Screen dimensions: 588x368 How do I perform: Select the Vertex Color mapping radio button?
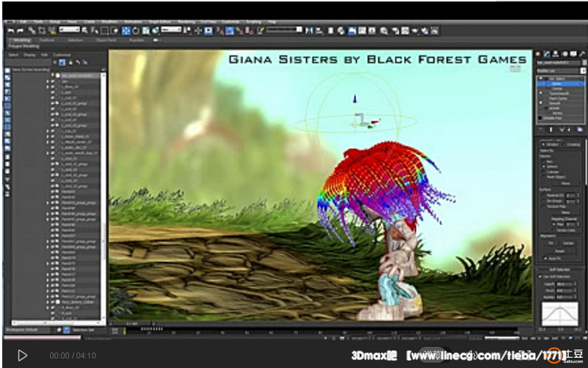[x=554, y=230]
